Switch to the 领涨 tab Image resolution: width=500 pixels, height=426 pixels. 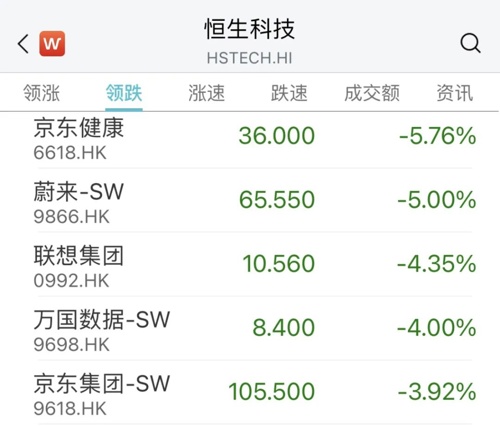click(x=41, y=93)
